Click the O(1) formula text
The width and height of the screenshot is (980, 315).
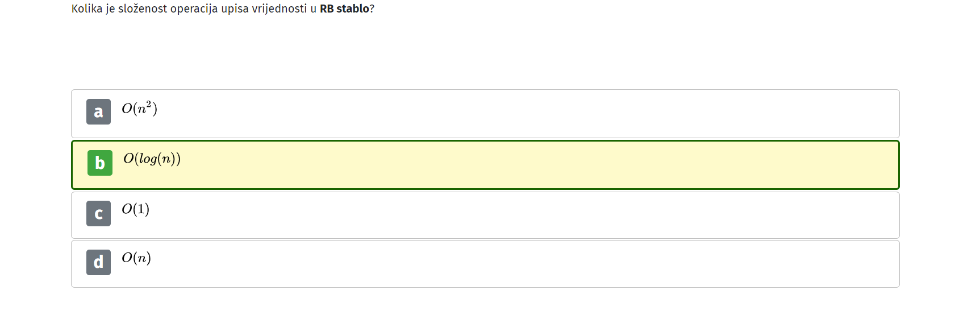pos(135,209)
